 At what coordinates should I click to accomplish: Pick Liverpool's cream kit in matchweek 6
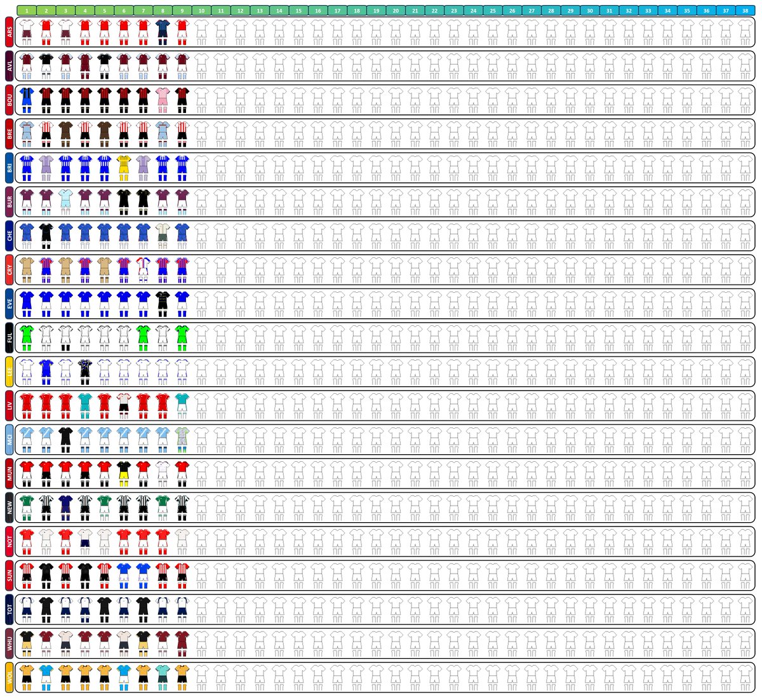[x=124, y=407]
